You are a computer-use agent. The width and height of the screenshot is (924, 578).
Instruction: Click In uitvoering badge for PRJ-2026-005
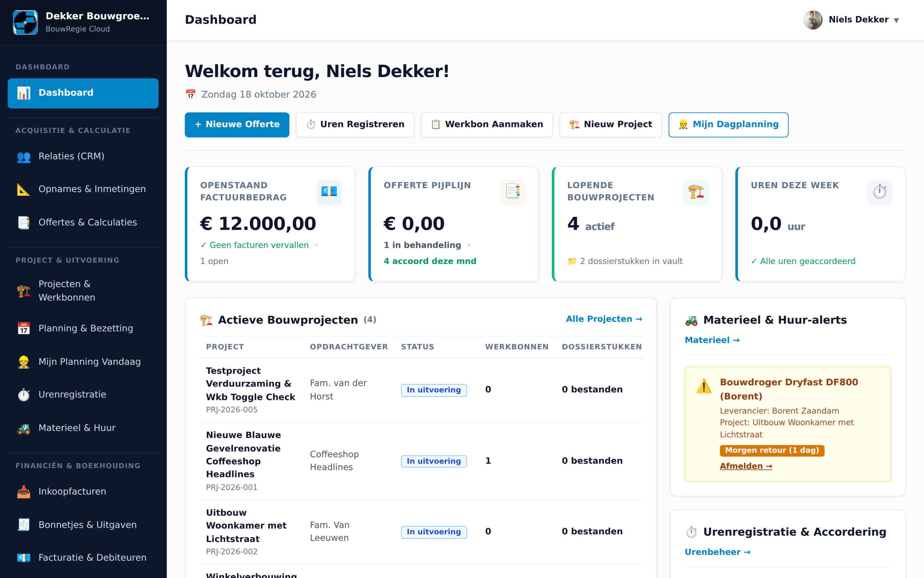[434, 390]
